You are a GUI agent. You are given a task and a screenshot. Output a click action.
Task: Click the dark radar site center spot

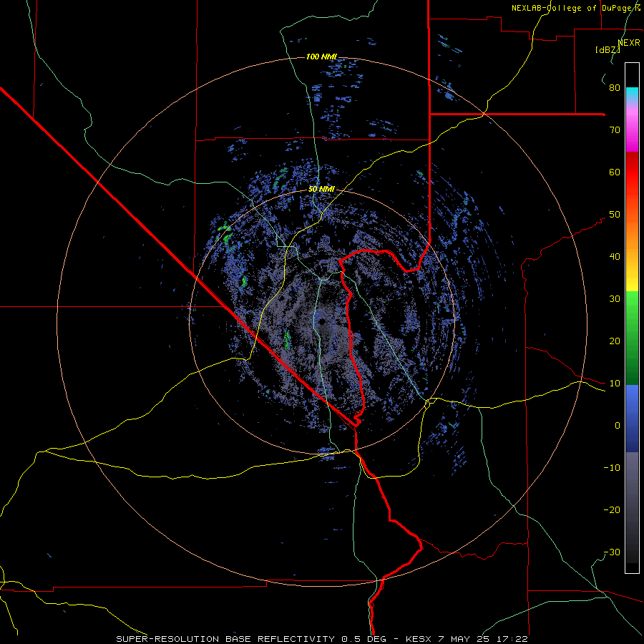(x=322, y=321)
